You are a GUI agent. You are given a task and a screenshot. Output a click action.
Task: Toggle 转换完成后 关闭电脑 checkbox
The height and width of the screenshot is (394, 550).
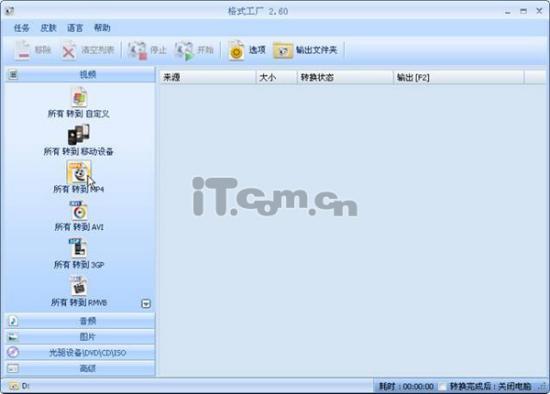click(443, 386)
